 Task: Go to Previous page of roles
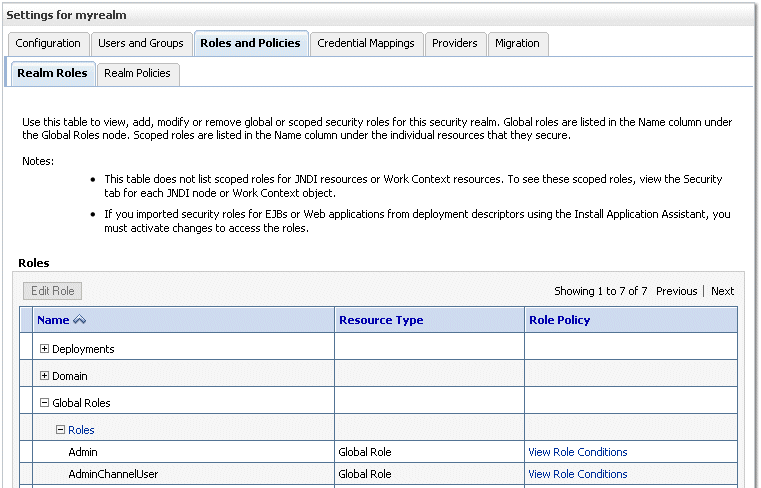(x=677, y=291)
